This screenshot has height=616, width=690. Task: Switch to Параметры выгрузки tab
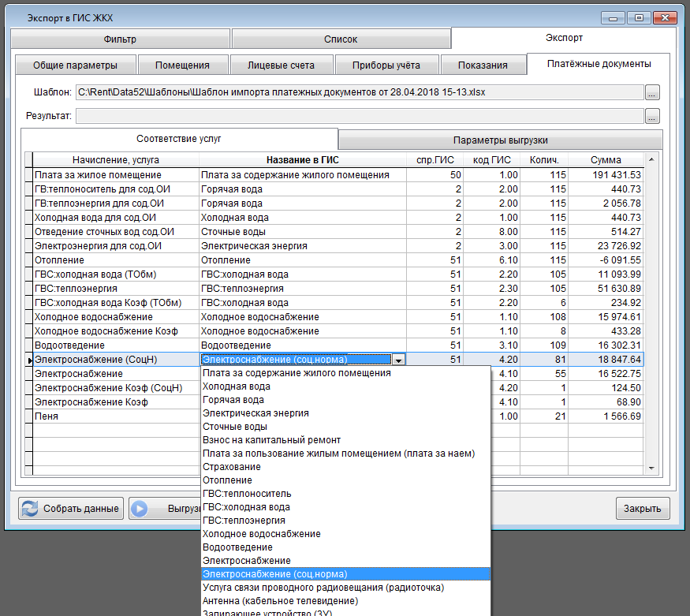click(x=500, y=140)
